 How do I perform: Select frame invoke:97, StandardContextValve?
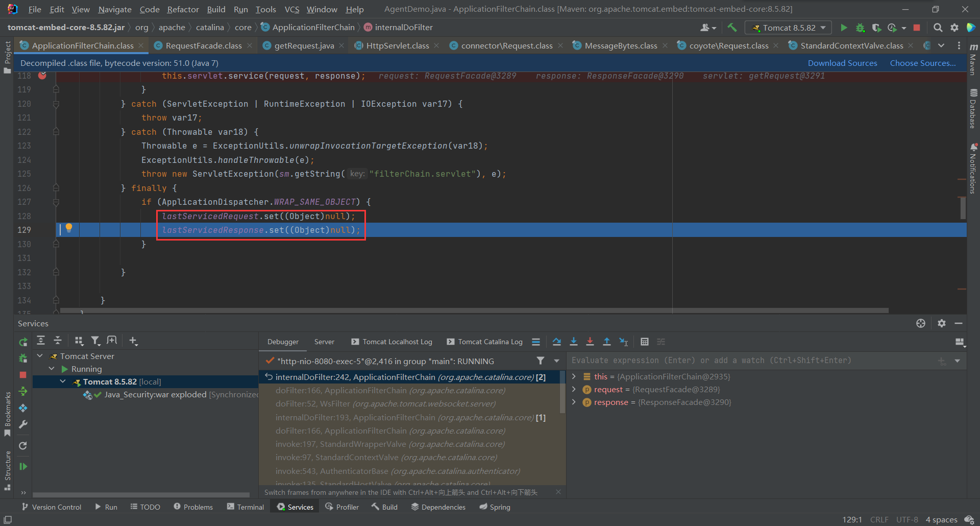[386, 457]
